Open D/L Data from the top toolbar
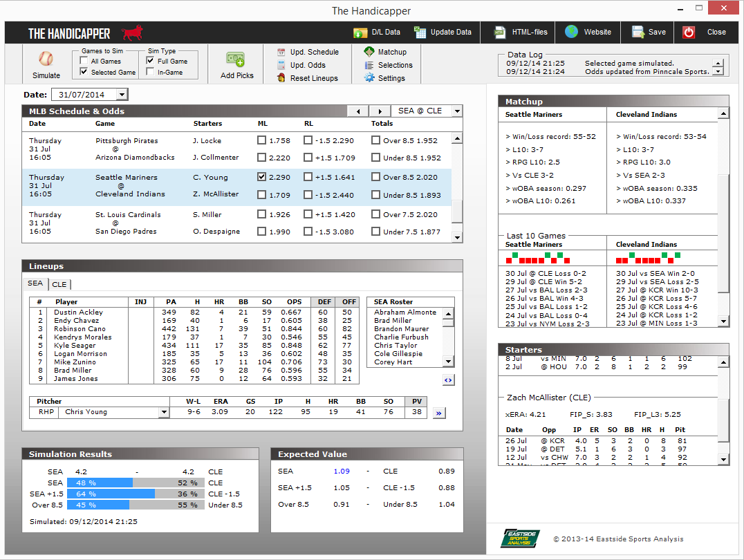Screen dimensions: 744x560 tap(360, 32)
